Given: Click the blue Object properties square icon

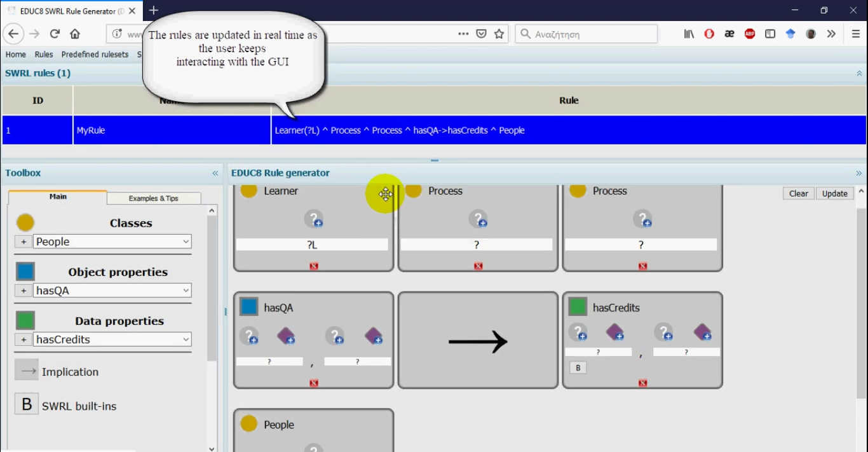Looking at the screenshot, I should point(25,271).
